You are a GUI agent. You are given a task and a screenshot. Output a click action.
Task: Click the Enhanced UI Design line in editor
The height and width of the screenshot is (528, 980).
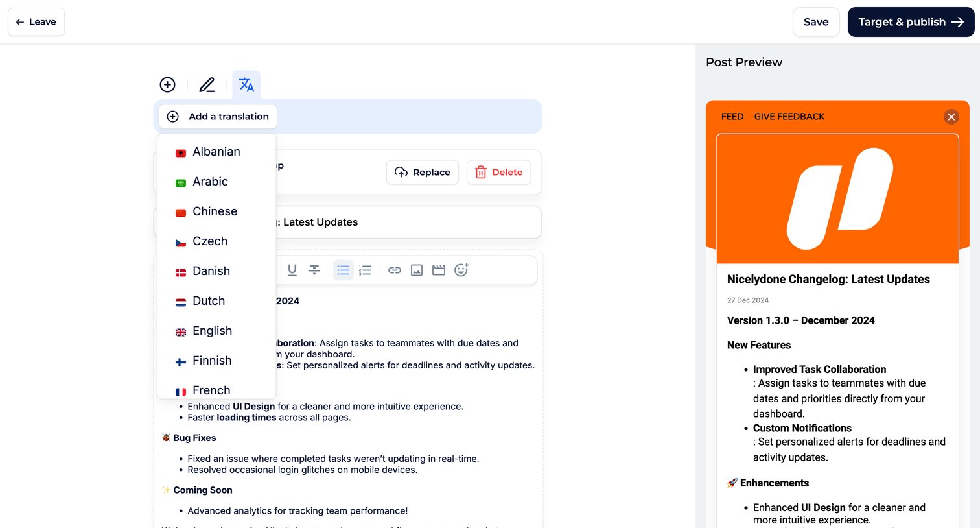pyautogui.click(x=325, y=407)
